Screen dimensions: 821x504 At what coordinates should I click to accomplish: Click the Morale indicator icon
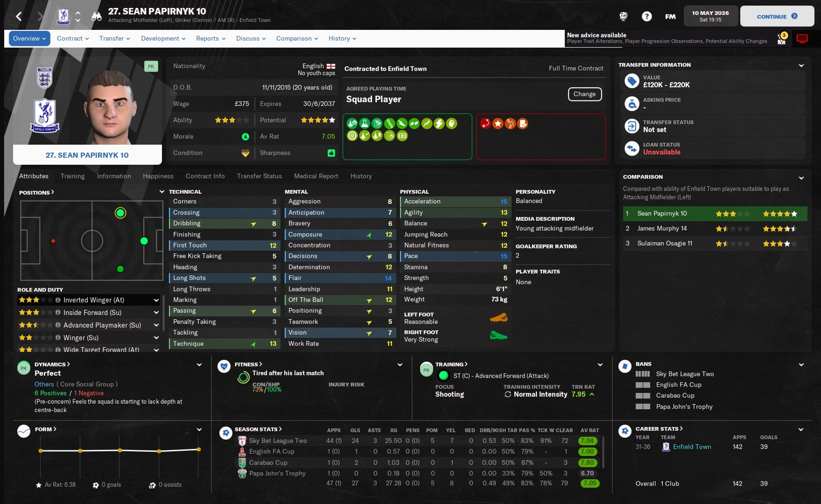point(245,137)
